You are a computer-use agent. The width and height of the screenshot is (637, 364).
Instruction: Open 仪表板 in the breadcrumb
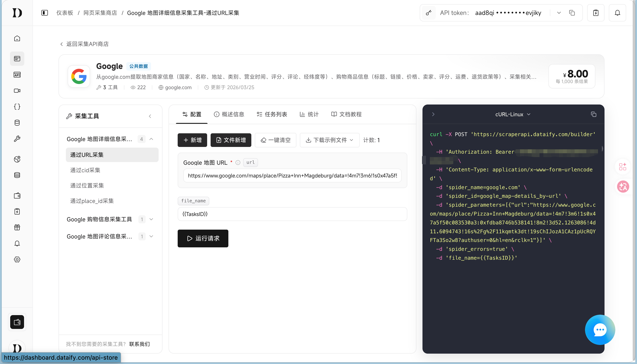(65, 13)
